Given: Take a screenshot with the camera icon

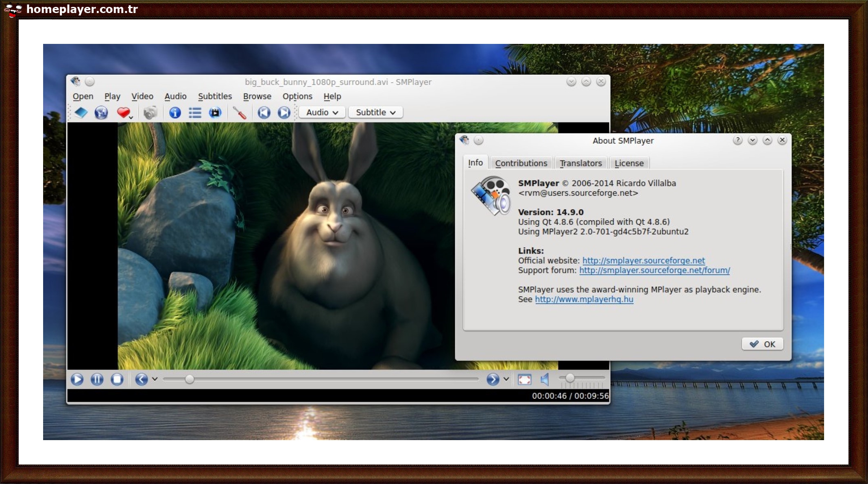Looking at the screenshot, I should coord(150,113).
